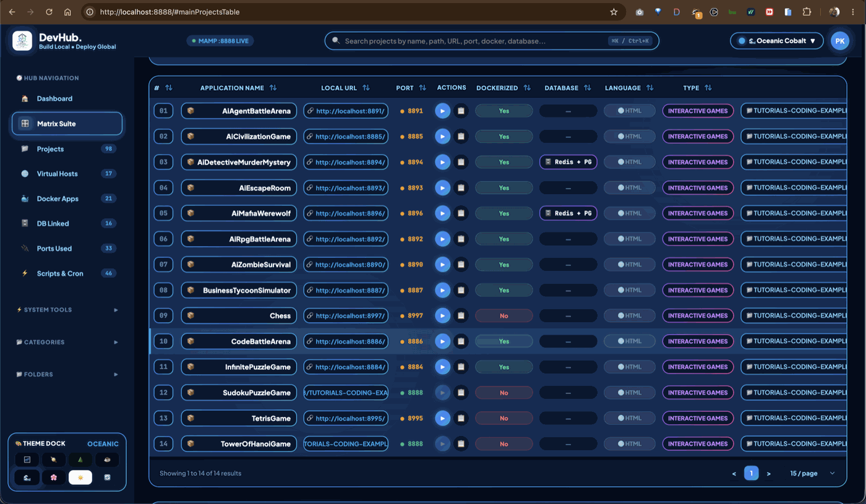The image size is (866, 504).
Task: Click the play button in the AIMafiaWerewolf row
Action: click(442, 213)
